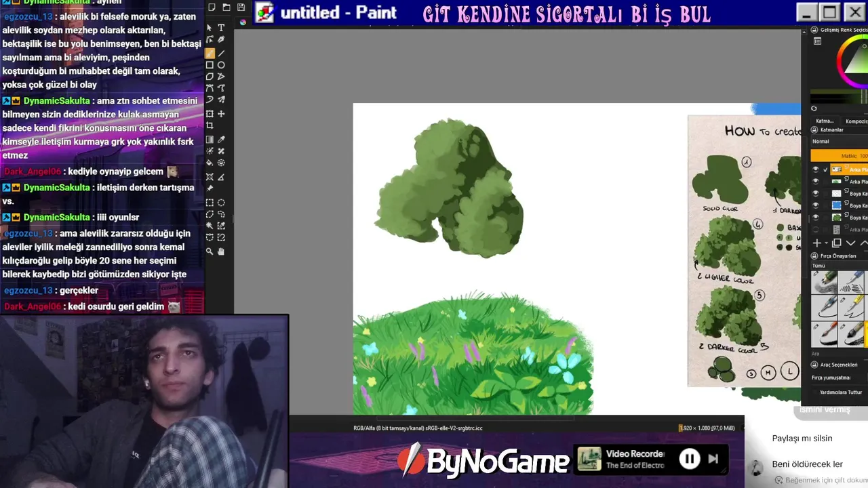Activate the highlighted Freehand Brush tool
This screenshot has height=488, width=868.
point(210,54)
